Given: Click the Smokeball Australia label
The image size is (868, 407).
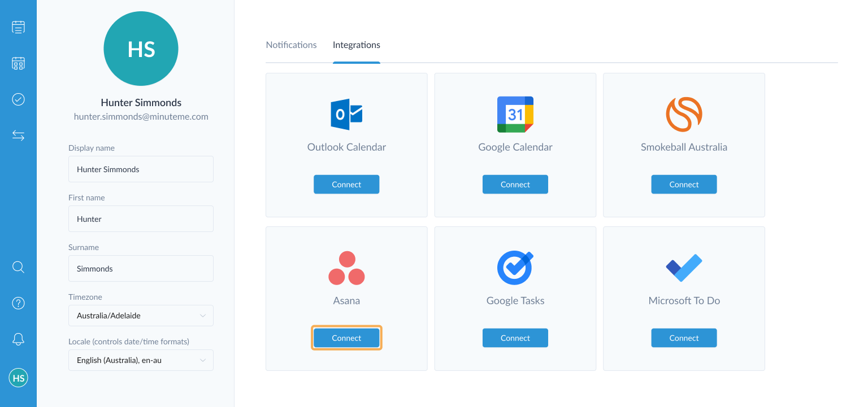Looking at the screenshot, I should 684,147.
